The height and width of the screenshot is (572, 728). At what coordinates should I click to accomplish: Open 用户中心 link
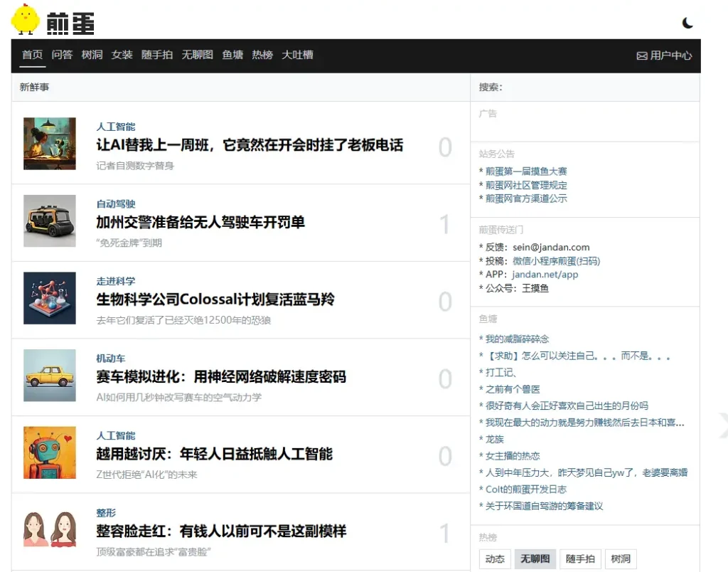point(671,55)
